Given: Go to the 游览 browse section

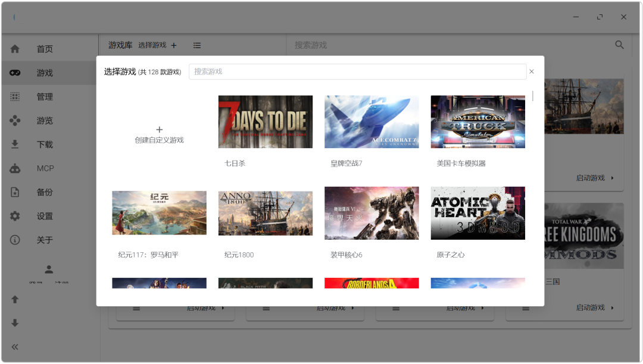Looking at the screenshot, I should [x=49, y=120].
